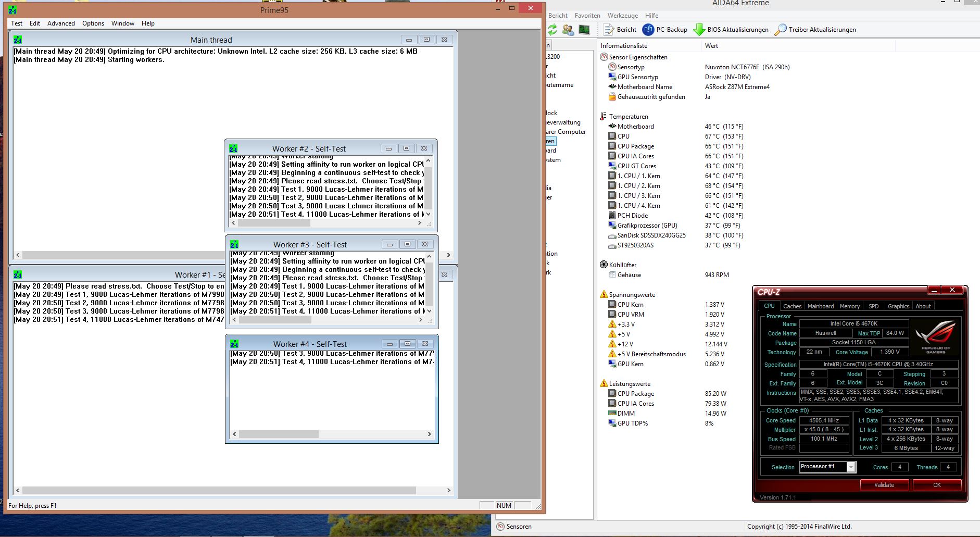The width and height of the screenshot is (980, 537).
Task: Open the Hilfe menu in AIDA64
Action: click(x=651, y=16)
